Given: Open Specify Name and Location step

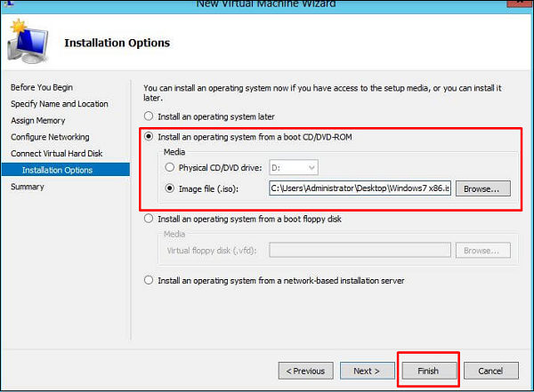Looking at the screenshot, I should point(60,104).
